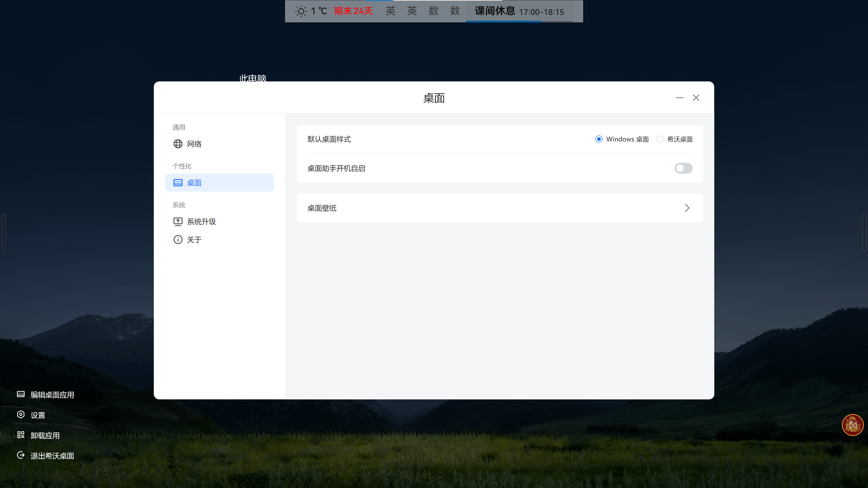
Task: Click 编辑桌面应用 in bottom-left menu
Action: coord(52,395)
